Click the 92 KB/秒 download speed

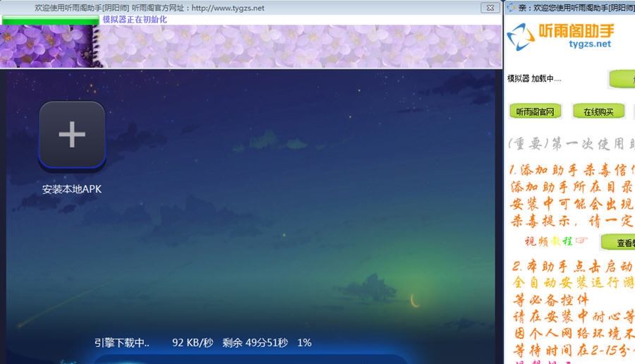[193, 343]
